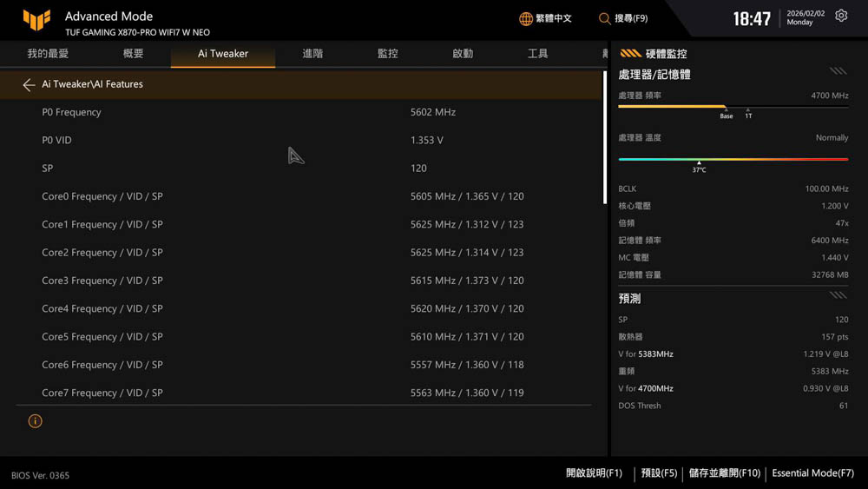Image resolution: width=868 pixels, height=489 pixels.
Task: Switch to the 工具 tab
Action: pos(538,54)
